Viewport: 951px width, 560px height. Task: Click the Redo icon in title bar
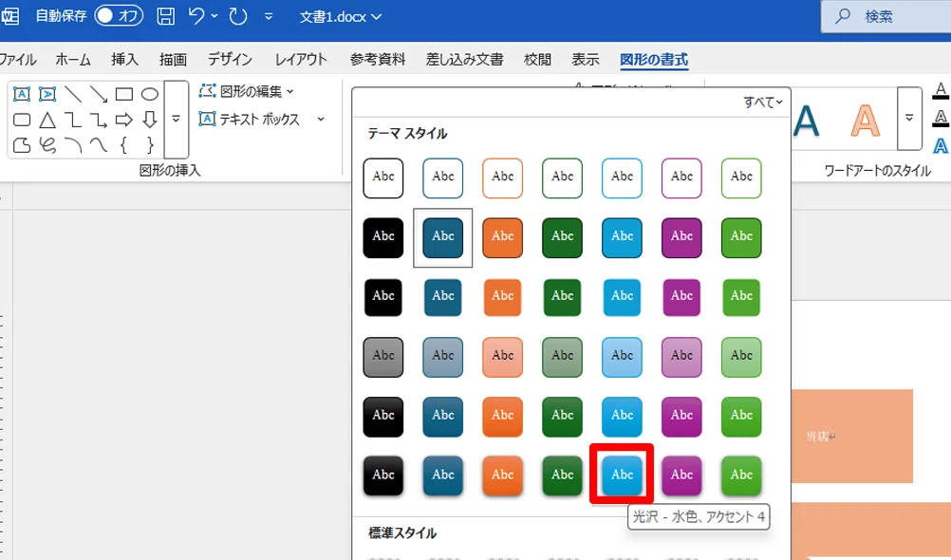(238, 16)
